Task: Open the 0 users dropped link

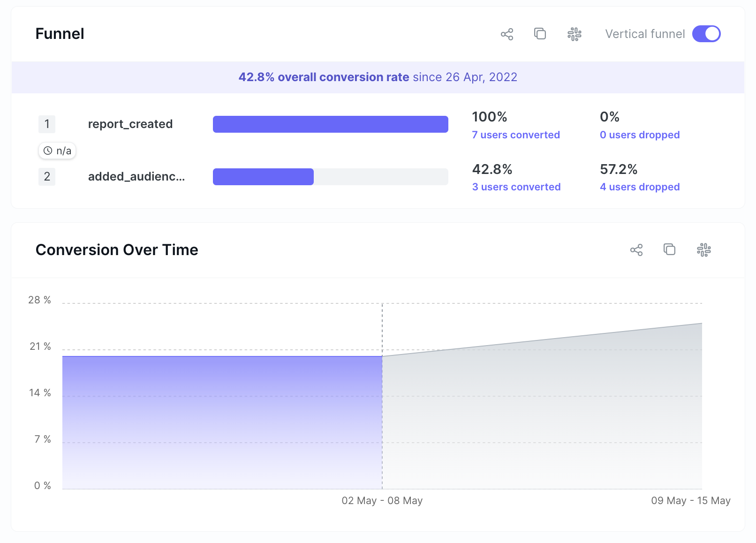Action: (639, 135)
